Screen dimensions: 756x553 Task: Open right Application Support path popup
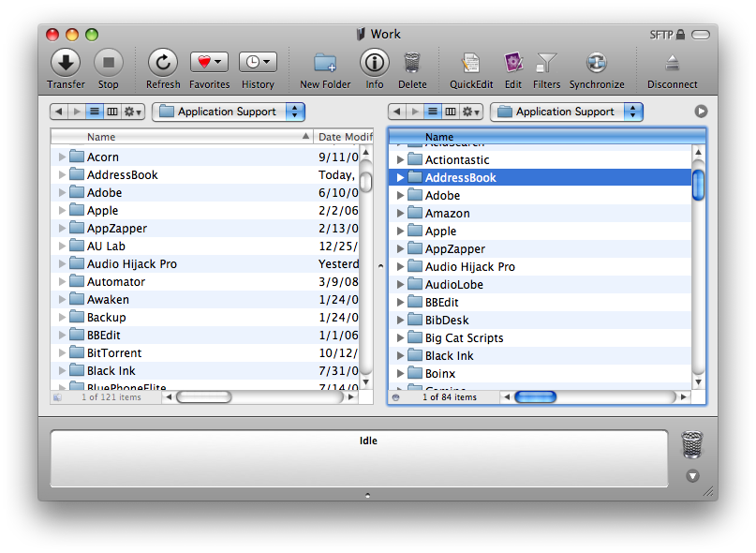click(x=567, y=112)
